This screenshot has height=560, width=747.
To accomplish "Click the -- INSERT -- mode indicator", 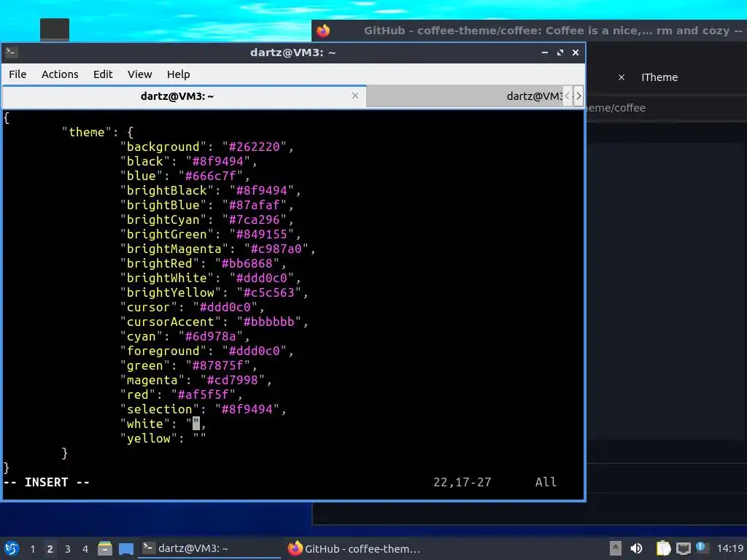I will pyautogui.click(x=46, y=483).
